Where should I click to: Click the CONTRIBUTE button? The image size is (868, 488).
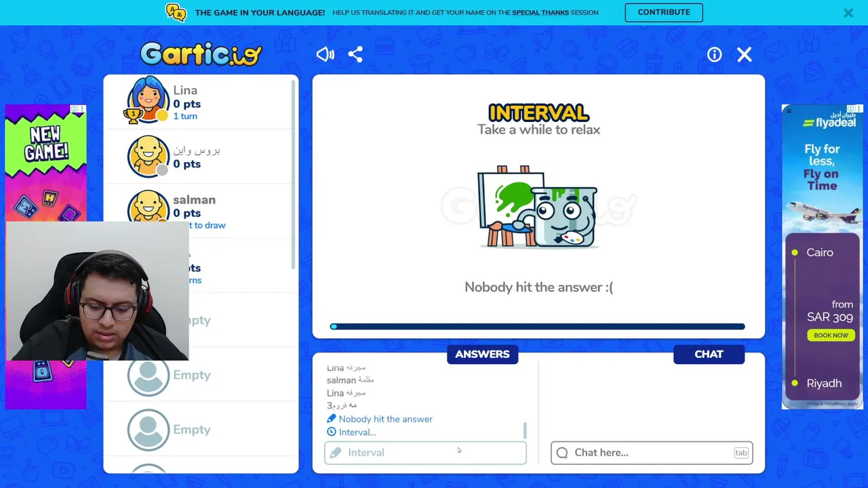click(664, 12)
